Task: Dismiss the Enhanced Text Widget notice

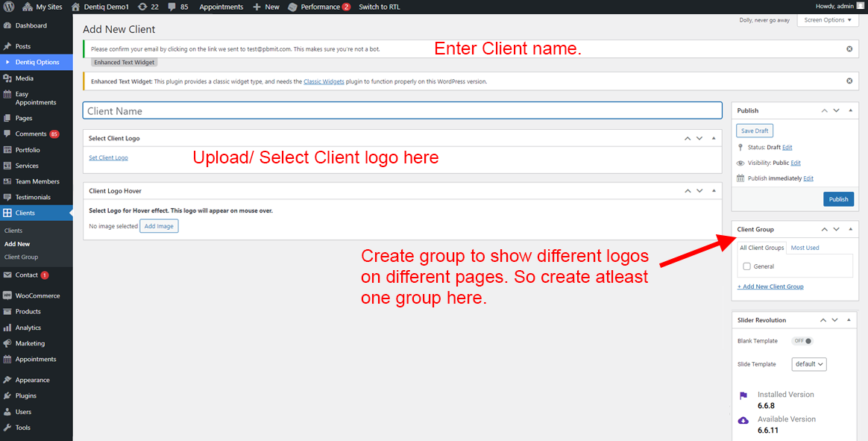Action: (x=849, y=81)
